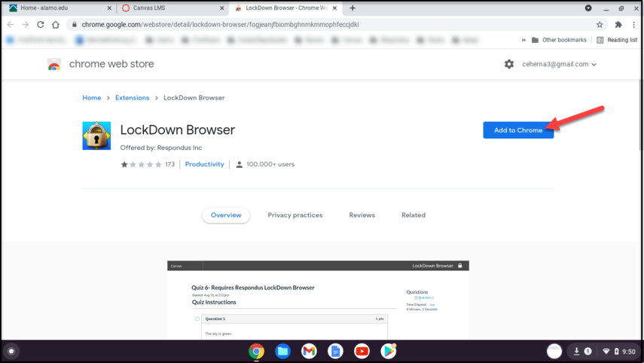644x363 pixels.
Task: Launch Gmail from the shelf
Action: 309,351
